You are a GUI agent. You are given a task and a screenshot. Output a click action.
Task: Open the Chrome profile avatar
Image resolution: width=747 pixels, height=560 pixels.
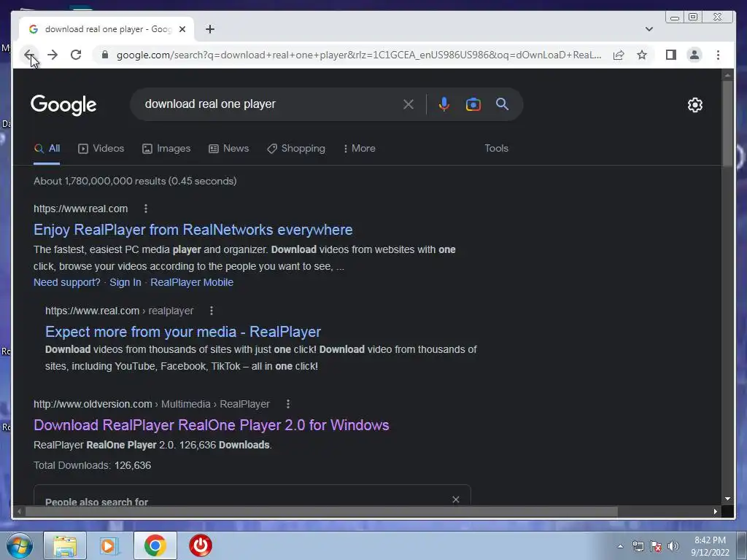pyautogui.click(x=694, y=55)
